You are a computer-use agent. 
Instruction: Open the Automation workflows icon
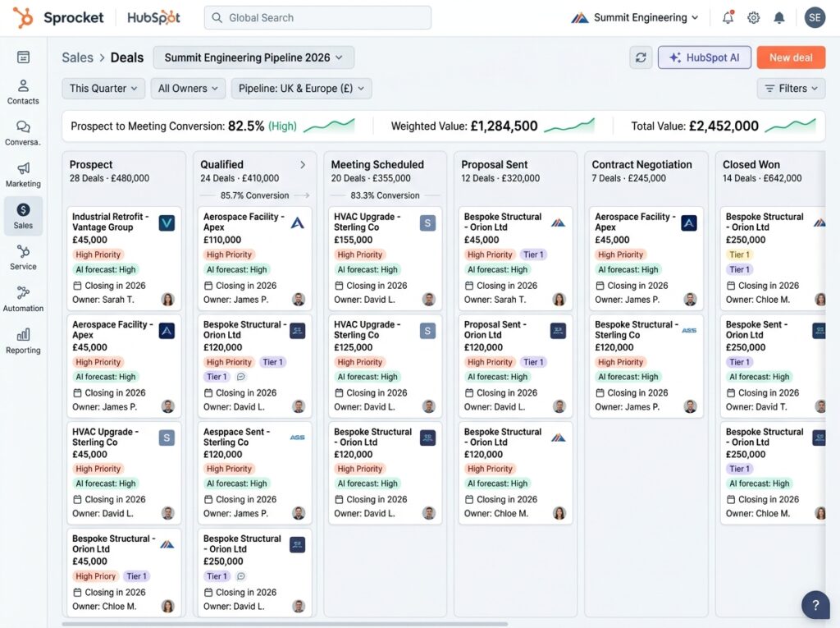23,300
